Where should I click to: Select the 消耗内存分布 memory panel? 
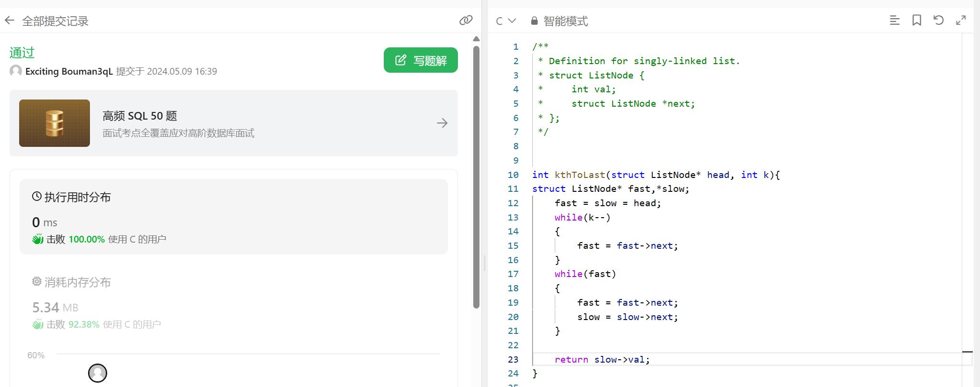coord(234,303)
